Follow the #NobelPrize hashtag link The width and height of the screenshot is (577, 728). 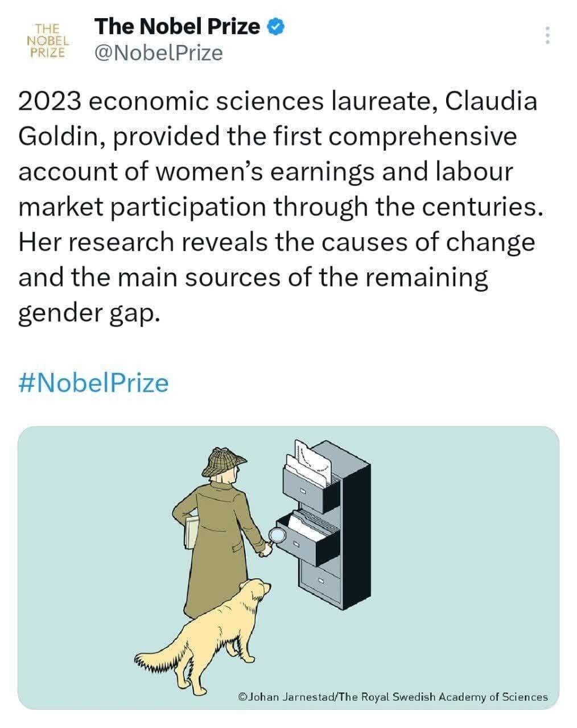[x=94, y=382]
